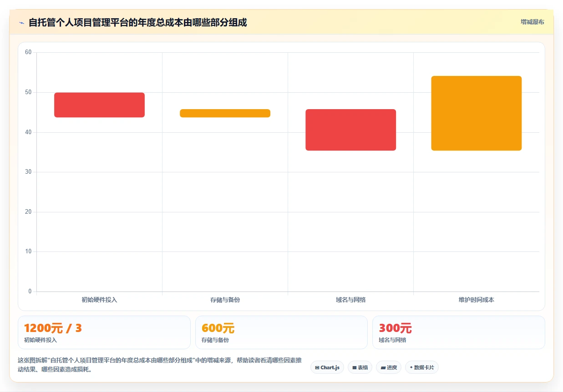This screenshot has height=392, width=563.
Task: Click the 域名与网络 x-axis label
Action: tap(350, 300)
